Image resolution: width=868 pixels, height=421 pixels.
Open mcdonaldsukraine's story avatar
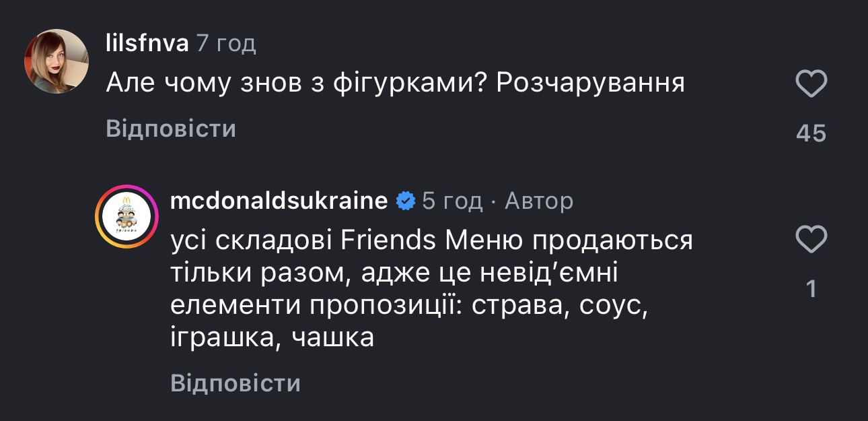(x=126, y=216)
